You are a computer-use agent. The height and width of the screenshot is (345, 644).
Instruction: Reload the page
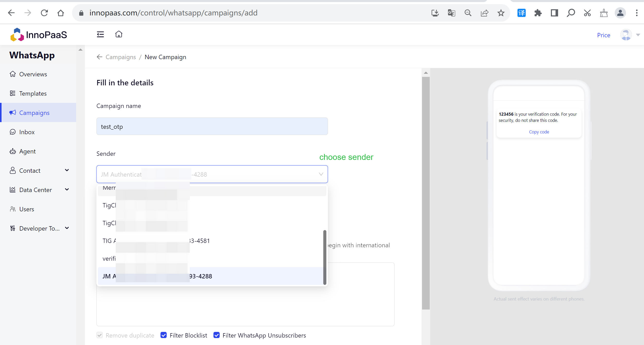[x=44, y=13]
